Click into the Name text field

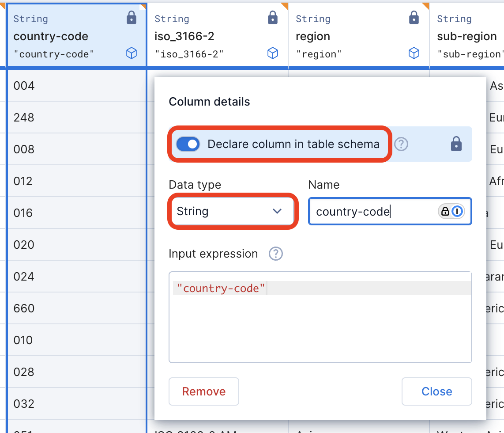pos(371,212)
